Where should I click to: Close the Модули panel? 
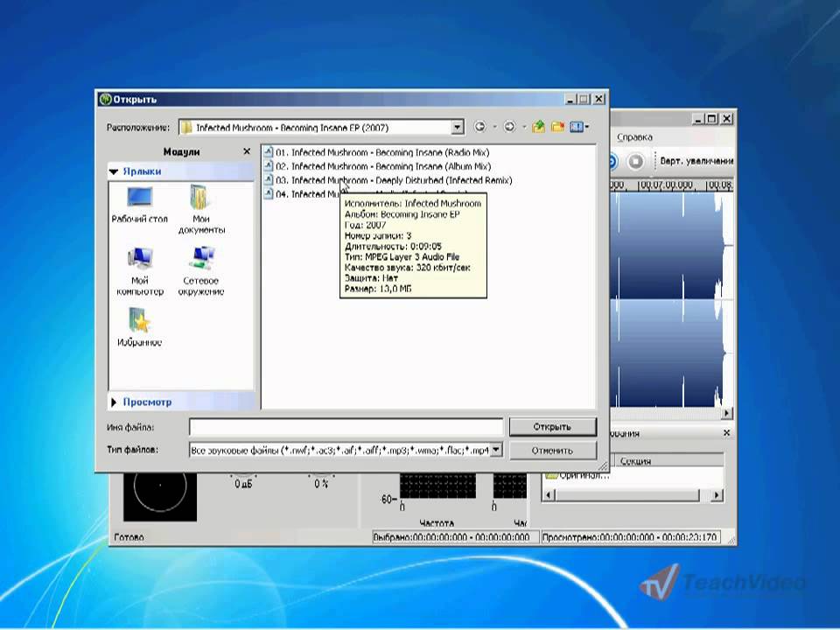point(247,151)
